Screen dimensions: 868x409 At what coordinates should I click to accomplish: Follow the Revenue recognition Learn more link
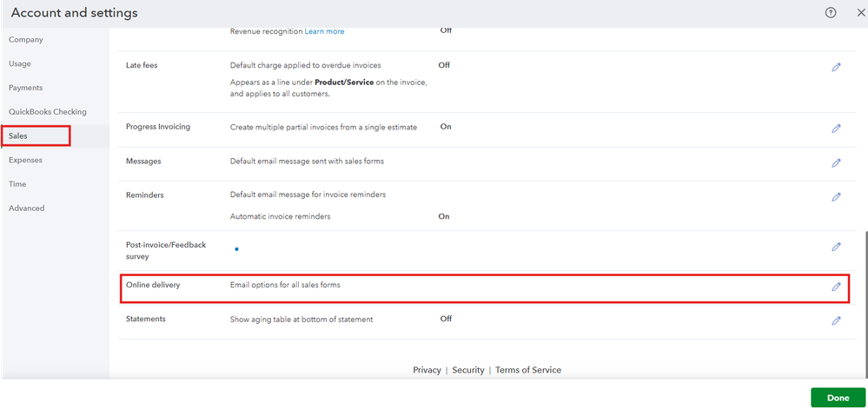point(324,31)
